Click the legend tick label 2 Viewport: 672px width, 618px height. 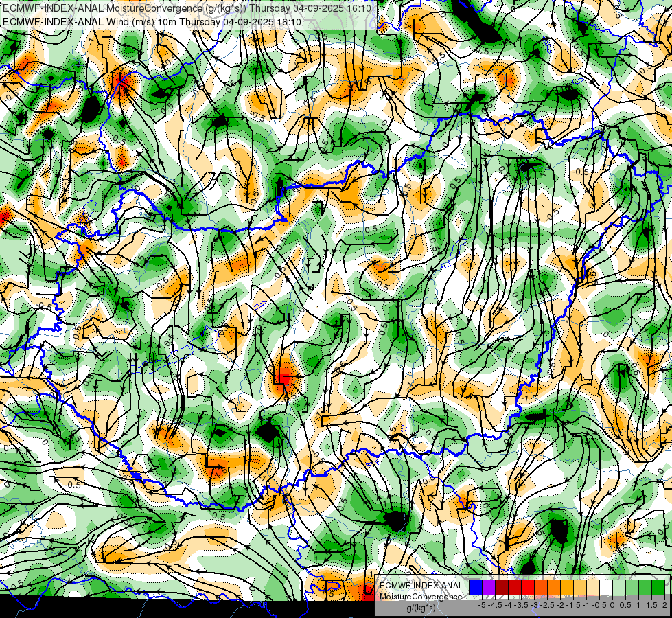[x=664, y=605]
